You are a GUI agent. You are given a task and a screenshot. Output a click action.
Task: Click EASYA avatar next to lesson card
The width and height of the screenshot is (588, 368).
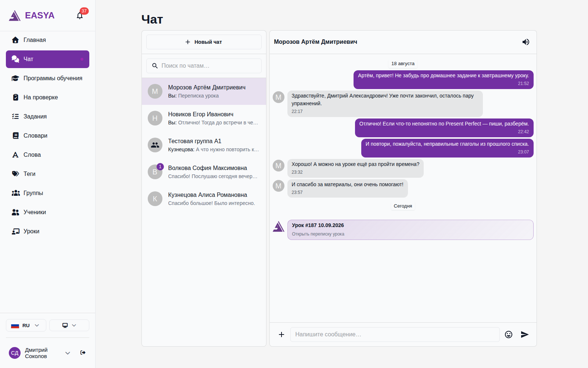click(x=279, y=226)
